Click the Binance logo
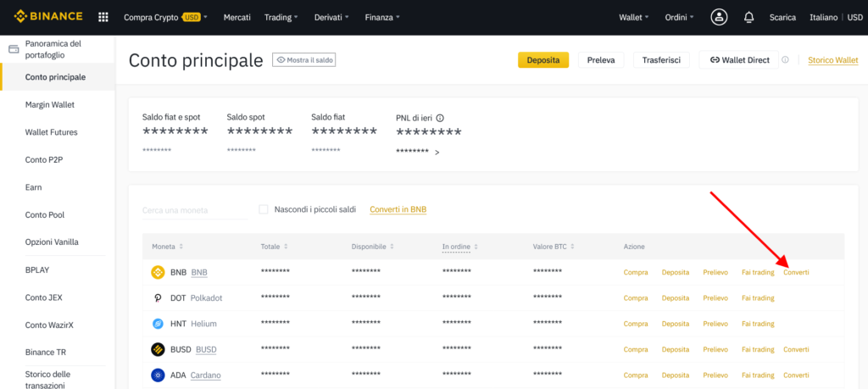This screenshot has height=389, width=868. [48, 17]
